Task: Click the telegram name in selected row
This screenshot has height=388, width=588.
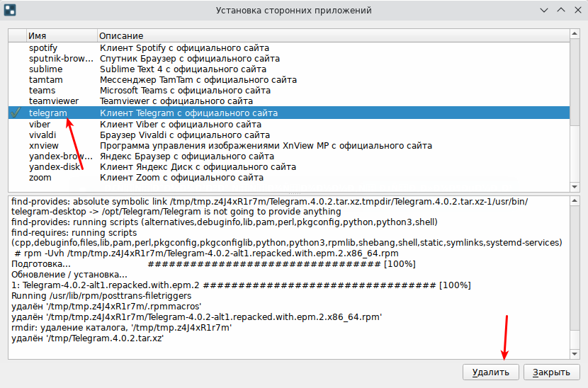Action: tap(47, 113)
